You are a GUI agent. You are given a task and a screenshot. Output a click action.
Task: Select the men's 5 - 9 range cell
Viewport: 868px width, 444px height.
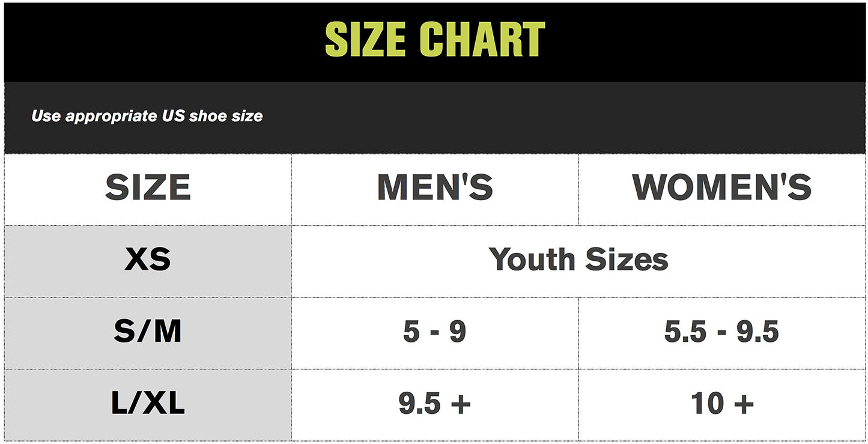tap(435, 332)
